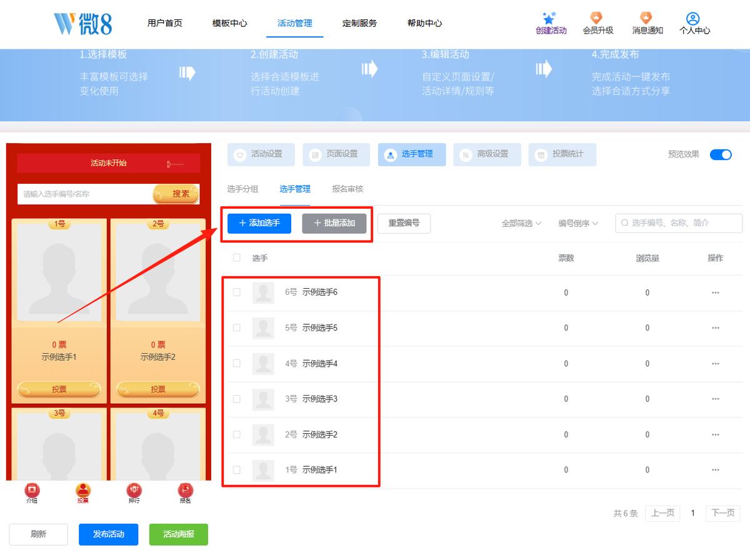Click the 投票 button under 示例选手1
Screen dimensions: 750x560
coord(59,389)
